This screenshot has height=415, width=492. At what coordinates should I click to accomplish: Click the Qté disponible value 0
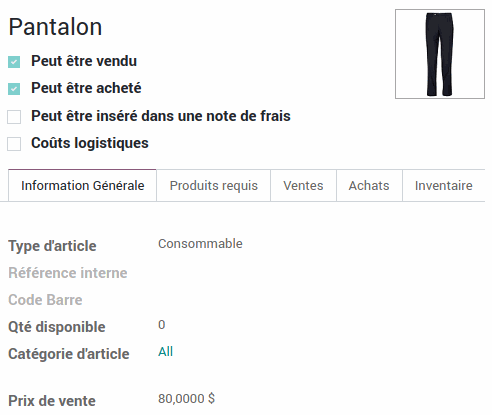tap(162, 325)
